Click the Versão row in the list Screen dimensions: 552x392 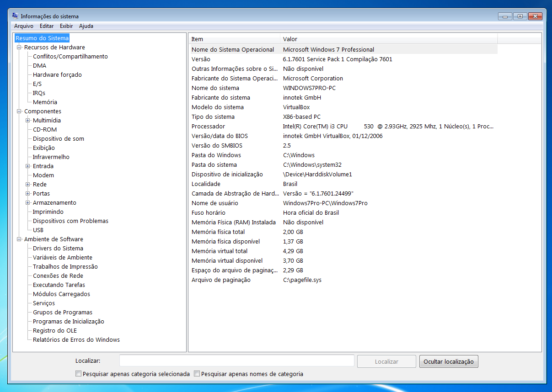[343, 59]
